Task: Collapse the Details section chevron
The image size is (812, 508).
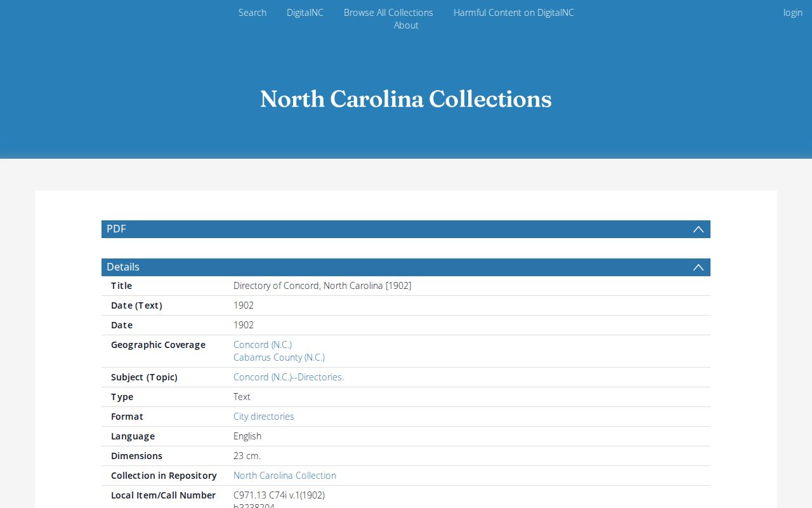Action: point(698,267)
